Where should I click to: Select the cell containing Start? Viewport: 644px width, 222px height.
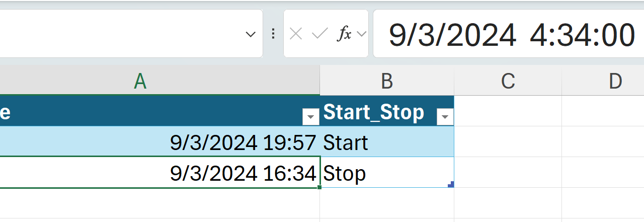(x=386, y=142)
